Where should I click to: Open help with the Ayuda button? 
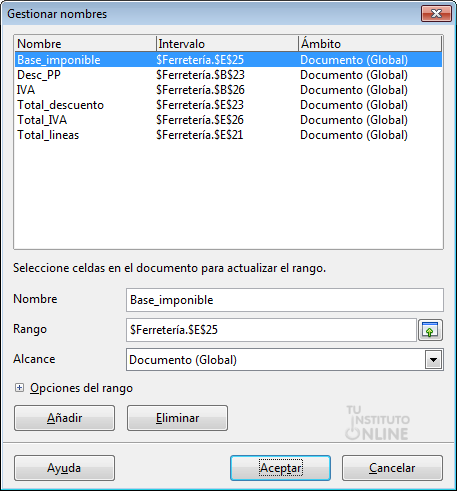64,468
